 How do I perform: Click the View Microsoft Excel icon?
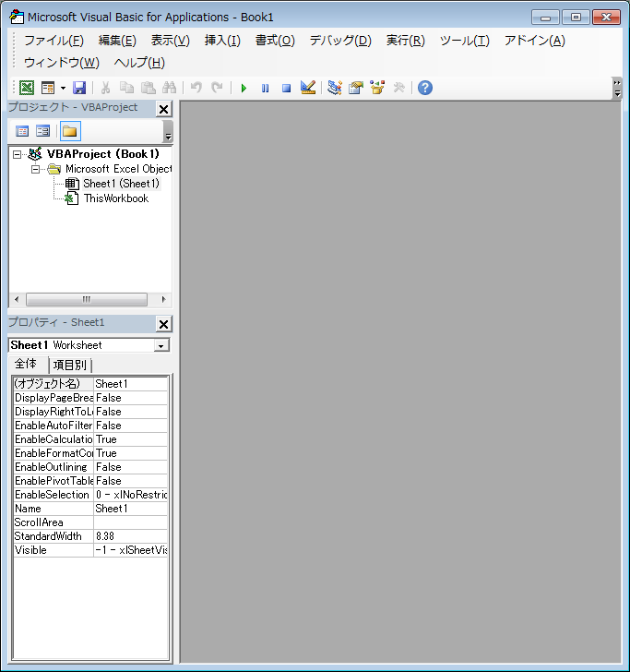coord(27,88)
